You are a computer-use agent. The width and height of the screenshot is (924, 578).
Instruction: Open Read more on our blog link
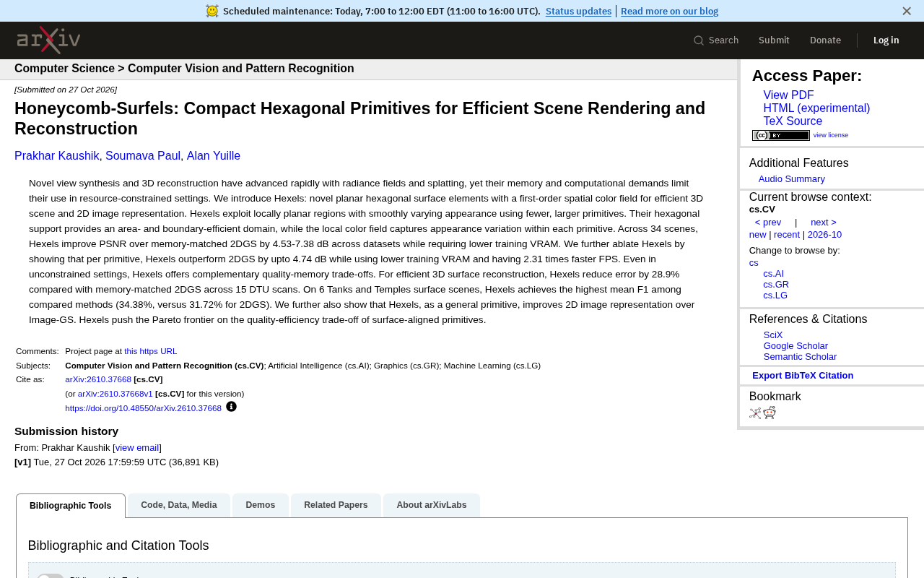pos(669,11)
